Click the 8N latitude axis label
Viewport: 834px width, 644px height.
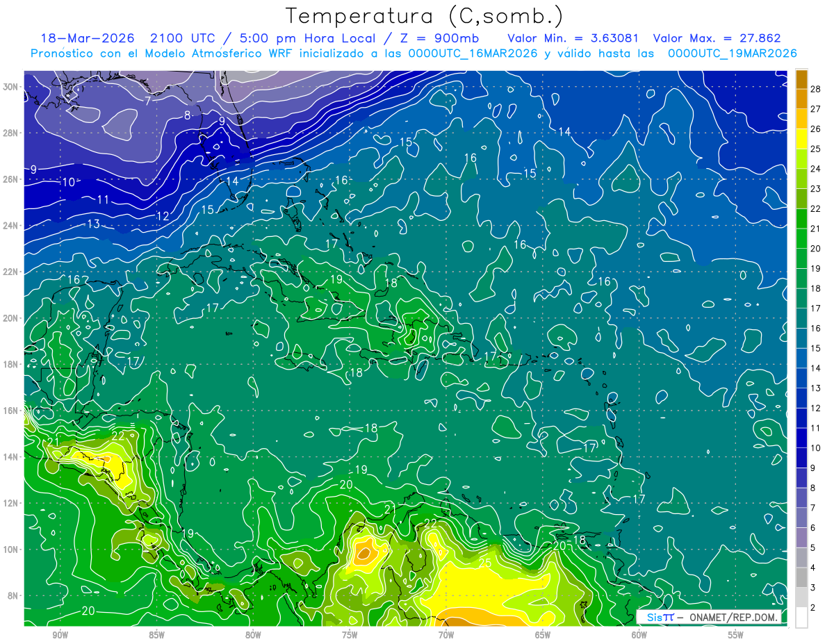(x=14, y=596)
